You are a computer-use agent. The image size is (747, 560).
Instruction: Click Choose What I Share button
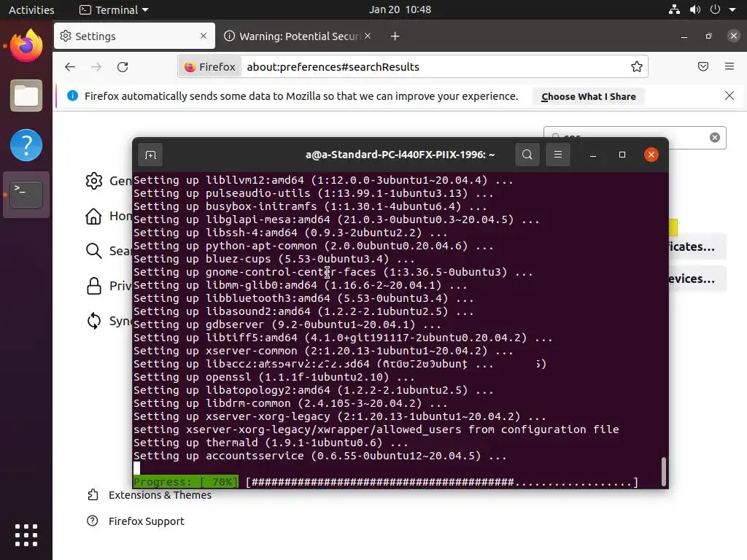tap(589, 97)
